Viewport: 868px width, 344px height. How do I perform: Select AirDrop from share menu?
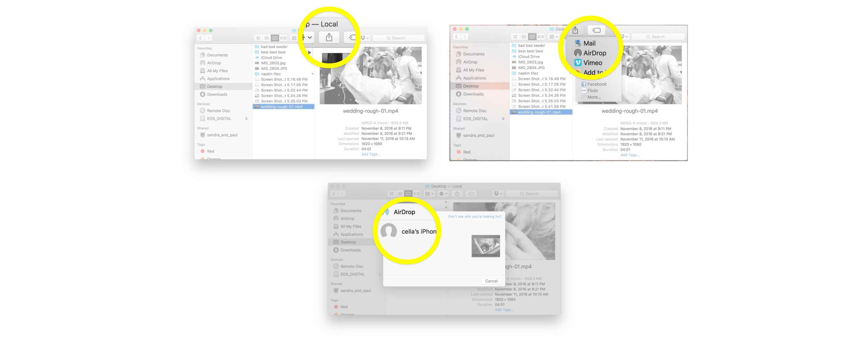[x=593, y=53]
